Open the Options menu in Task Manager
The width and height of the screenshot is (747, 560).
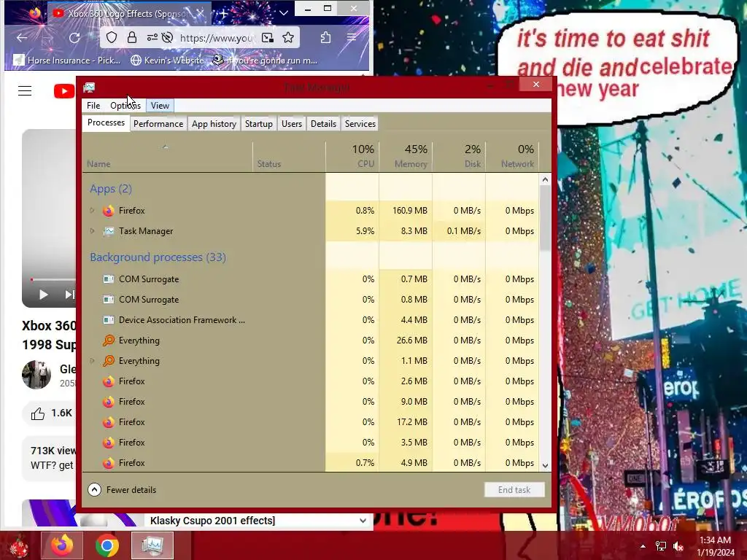(x=125, y=106)
